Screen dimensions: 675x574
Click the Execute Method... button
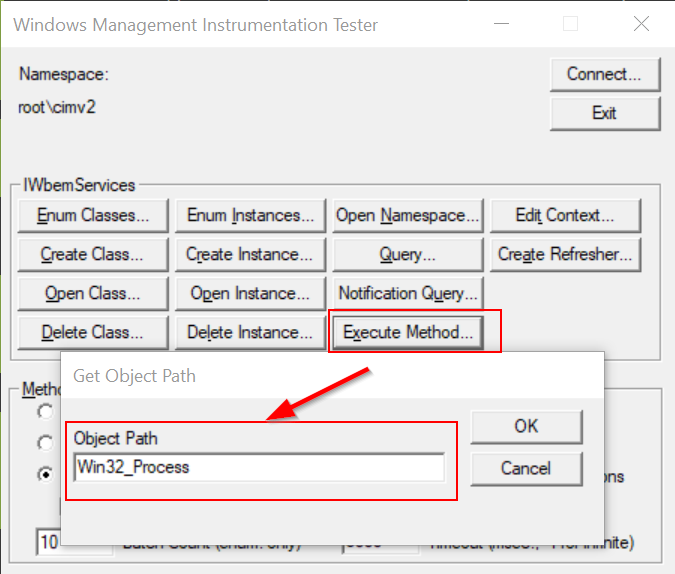[x=408, y=332]
